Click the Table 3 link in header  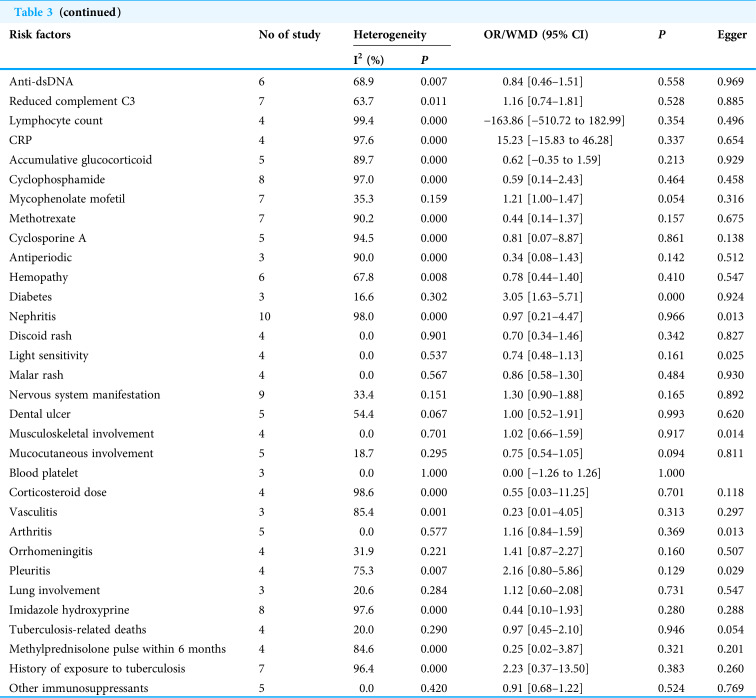(33, 12)
